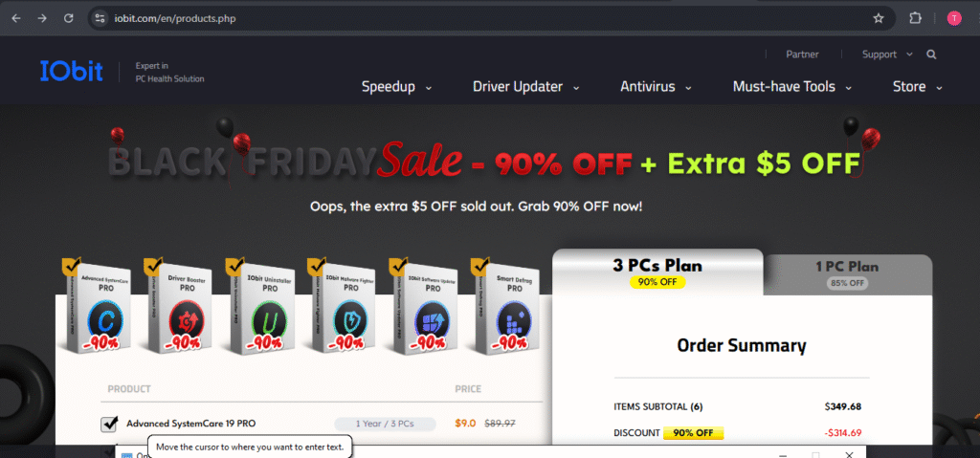Click the browser back arrow icon
Viewport: 980px width, 458px height.
pos(16,18)
